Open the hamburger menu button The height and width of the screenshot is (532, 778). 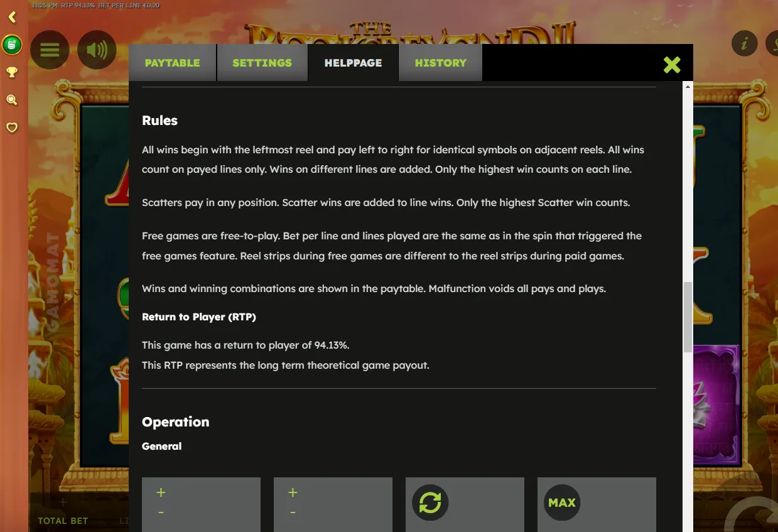pos(50,50)
